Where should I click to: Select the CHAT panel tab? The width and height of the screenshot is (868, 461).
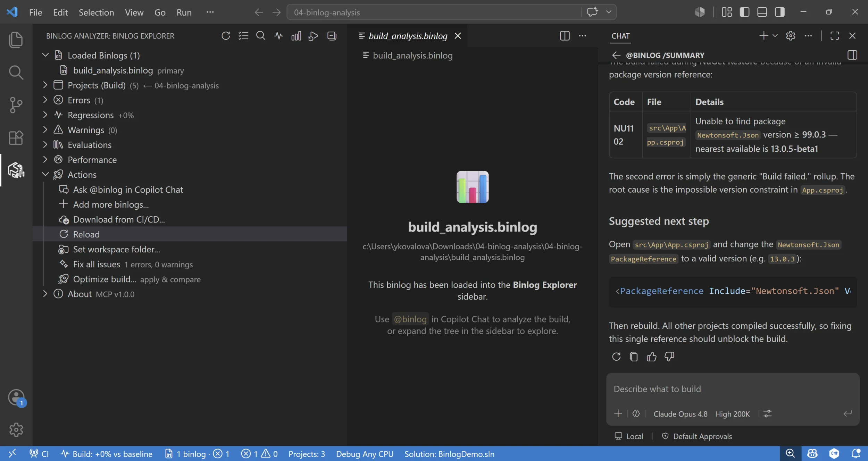620,36
